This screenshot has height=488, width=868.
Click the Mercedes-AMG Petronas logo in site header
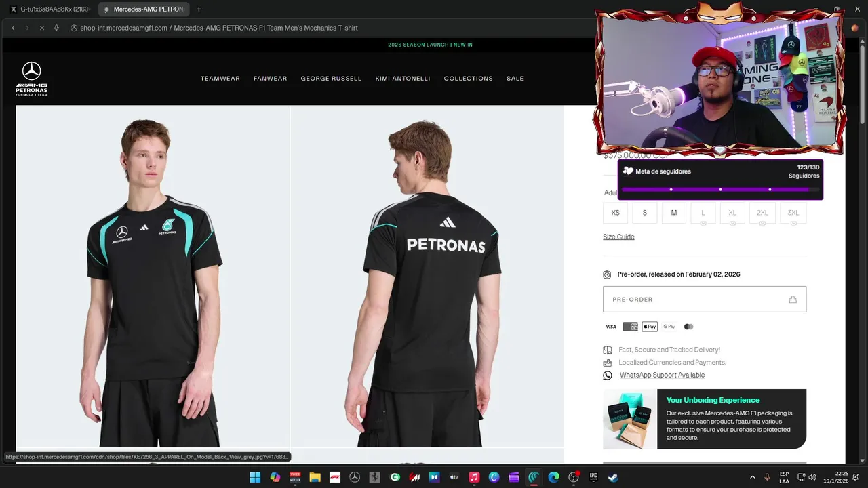coord(32,79)
